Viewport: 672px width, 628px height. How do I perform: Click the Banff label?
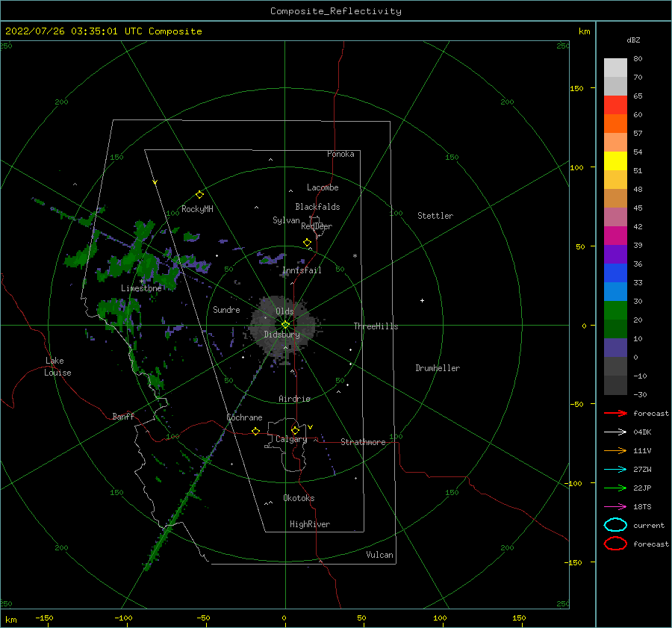(x=123, y=416)
